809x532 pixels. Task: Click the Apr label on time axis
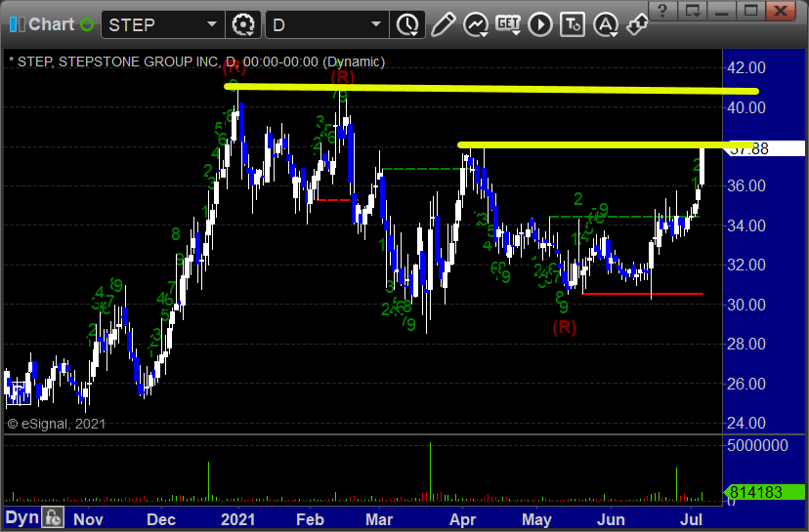[x=462, y=519]
